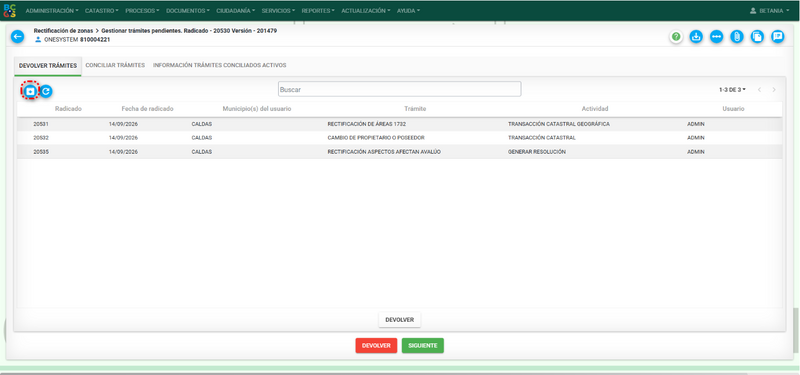Viewport: 800px width, 375px height.
Task: Go to next page chevron
Action: pyautogui.click(x=774, y=90)
